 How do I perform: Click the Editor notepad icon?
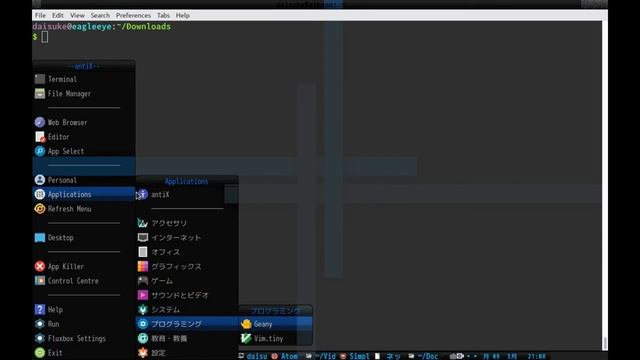(x=40, y=137)
